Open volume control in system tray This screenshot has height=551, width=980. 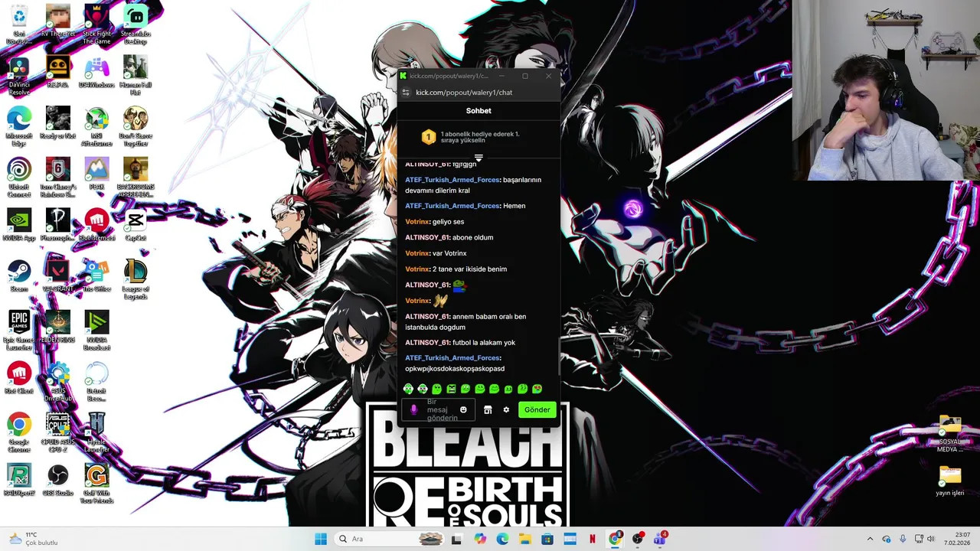point(931,539)
